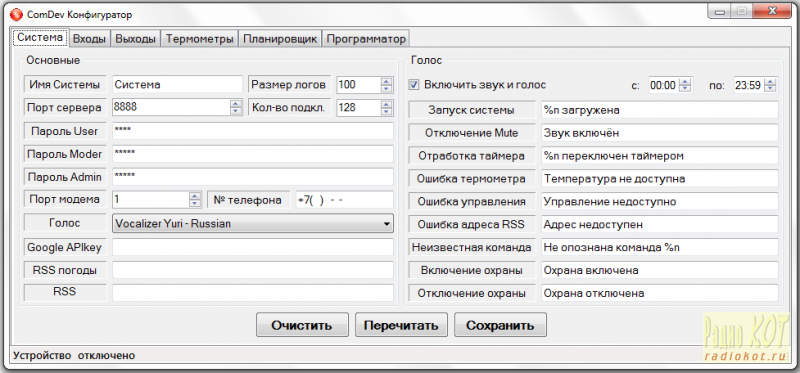
Task: Decrease the Кол-во подкл. value with down arrow
Action: point(387,111)
